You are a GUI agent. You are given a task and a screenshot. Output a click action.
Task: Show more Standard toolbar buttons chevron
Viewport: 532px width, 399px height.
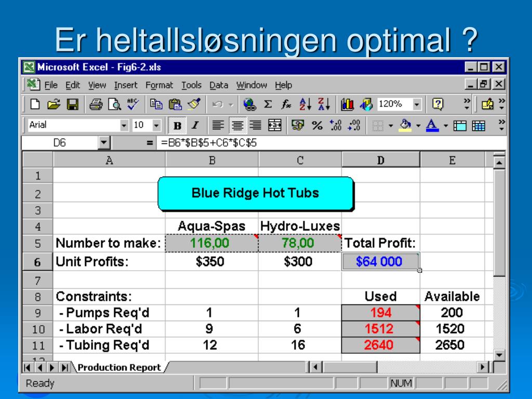pos(467,104)
